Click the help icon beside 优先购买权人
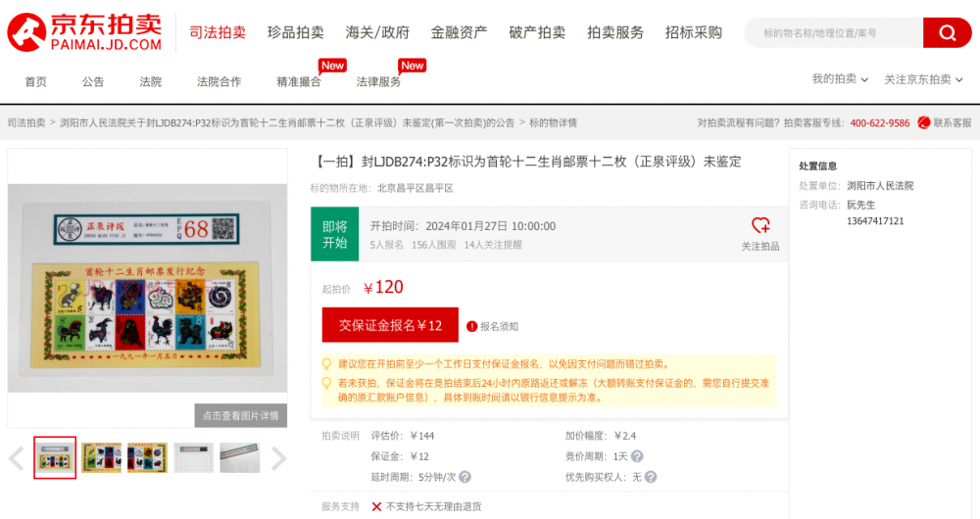The width and height of the screenshot is (980, 519). 651,477
